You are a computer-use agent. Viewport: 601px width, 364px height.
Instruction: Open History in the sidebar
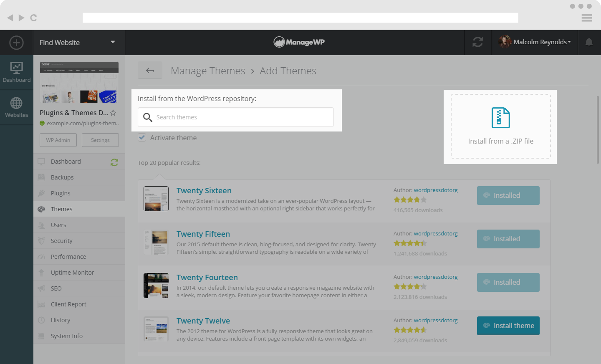click(79, 320)
